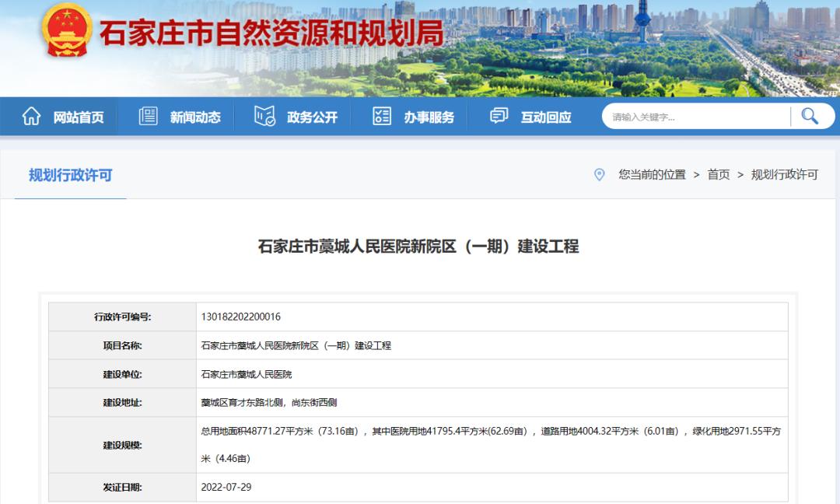Switch to the 政务公开 navigation tab
Viewport: 840px width, 504px height.
pos(313,117)
